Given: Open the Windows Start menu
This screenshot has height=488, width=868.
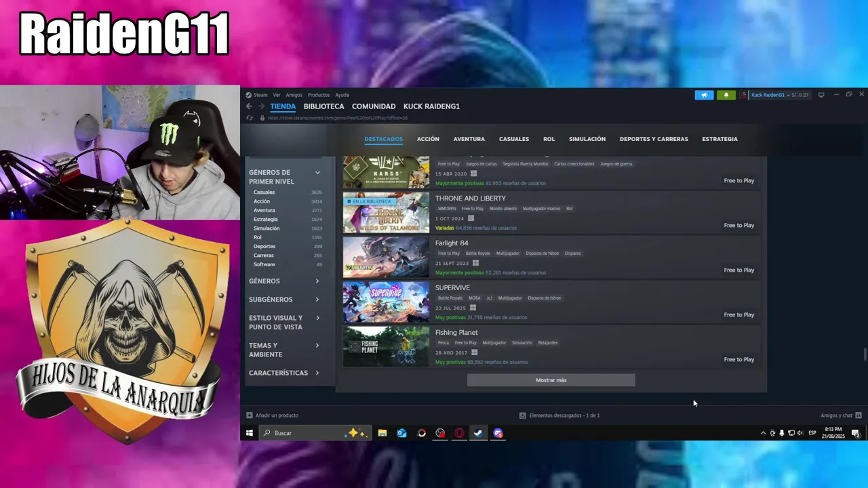Looking at the screenshot, I should point(250,433).
